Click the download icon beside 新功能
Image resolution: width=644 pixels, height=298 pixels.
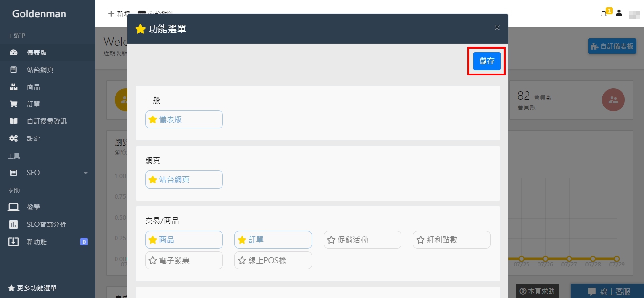point(13,242)
